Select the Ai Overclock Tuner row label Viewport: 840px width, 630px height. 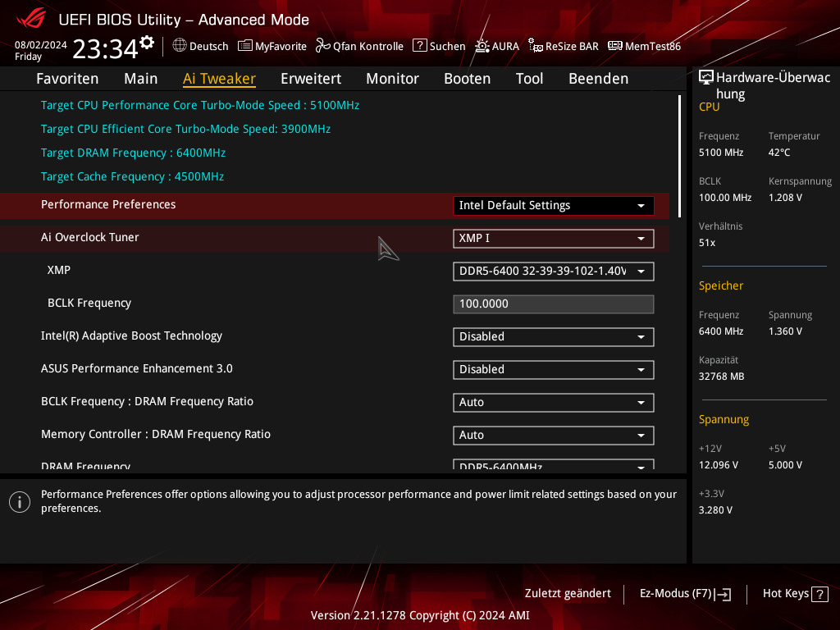pyautogui.click(x=90, y=237)
